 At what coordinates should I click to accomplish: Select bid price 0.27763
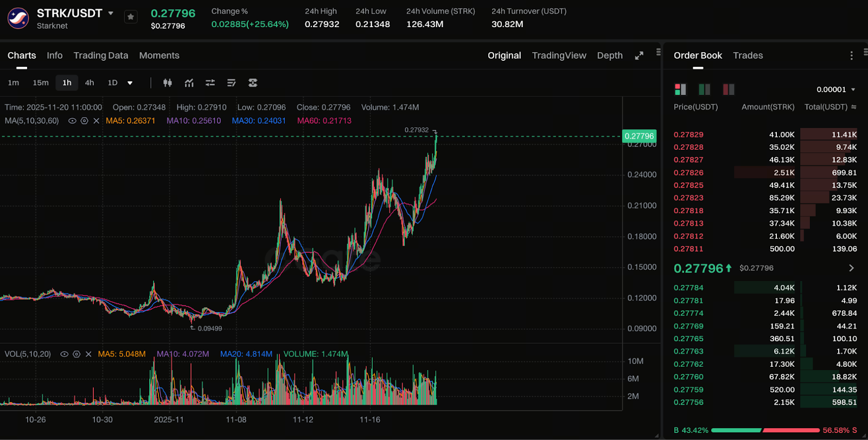coord(688,351)
